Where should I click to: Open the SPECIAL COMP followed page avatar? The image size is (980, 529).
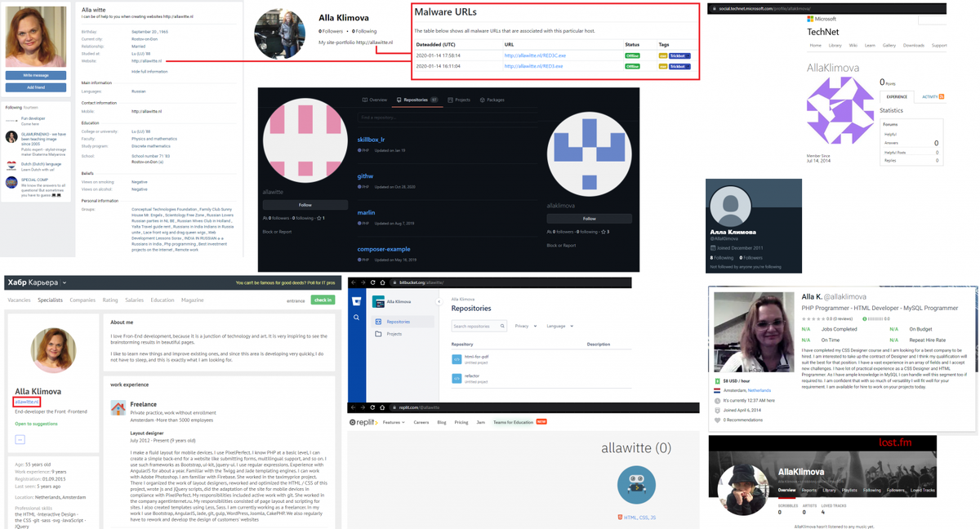point(11,183)
